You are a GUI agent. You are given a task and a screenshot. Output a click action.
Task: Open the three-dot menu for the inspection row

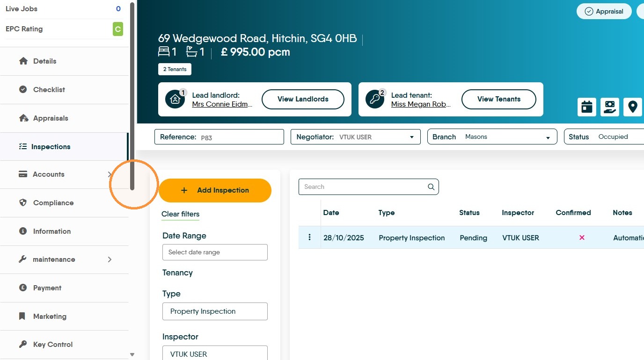(309, 238)
